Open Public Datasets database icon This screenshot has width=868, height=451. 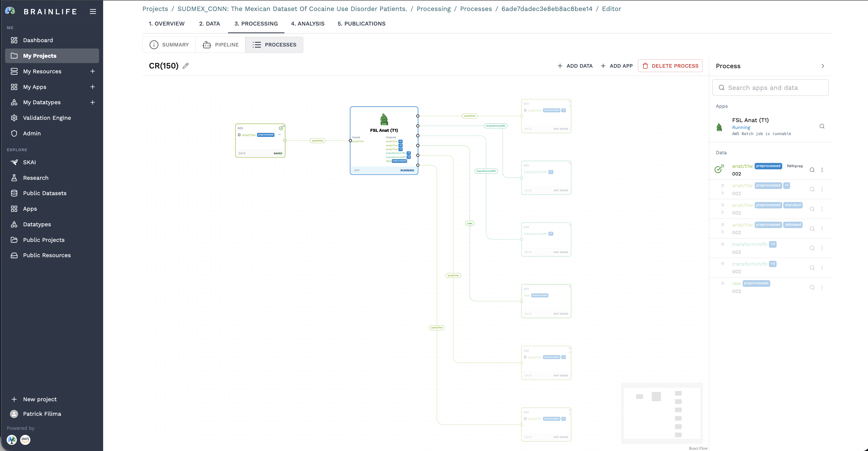tap(14, 193)
